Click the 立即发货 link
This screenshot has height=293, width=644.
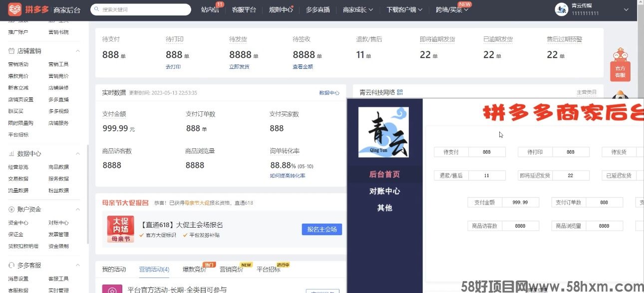coord(239,67)
